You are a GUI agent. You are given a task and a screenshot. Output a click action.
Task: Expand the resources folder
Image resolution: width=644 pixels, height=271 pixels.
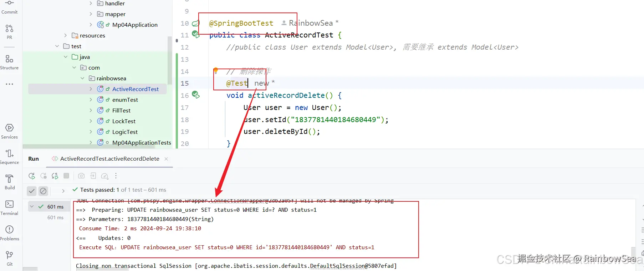pyautogui.click(x=65, y=35)
